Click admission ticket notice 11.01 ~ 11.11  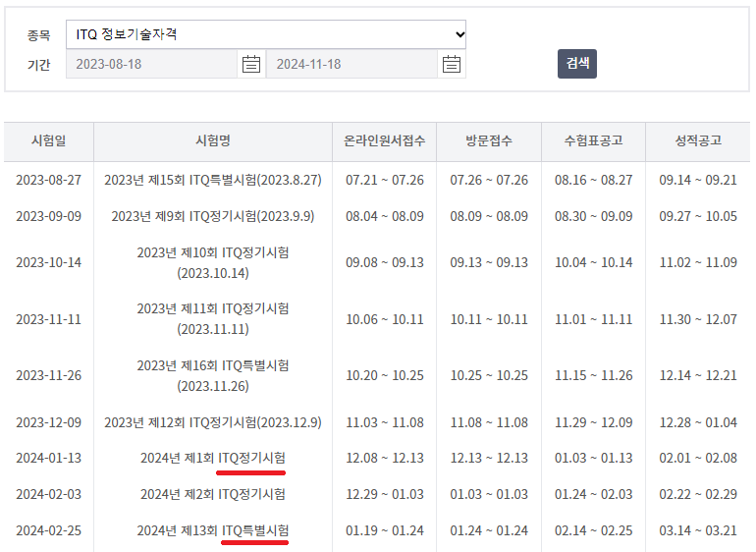(x=594, y=319)
